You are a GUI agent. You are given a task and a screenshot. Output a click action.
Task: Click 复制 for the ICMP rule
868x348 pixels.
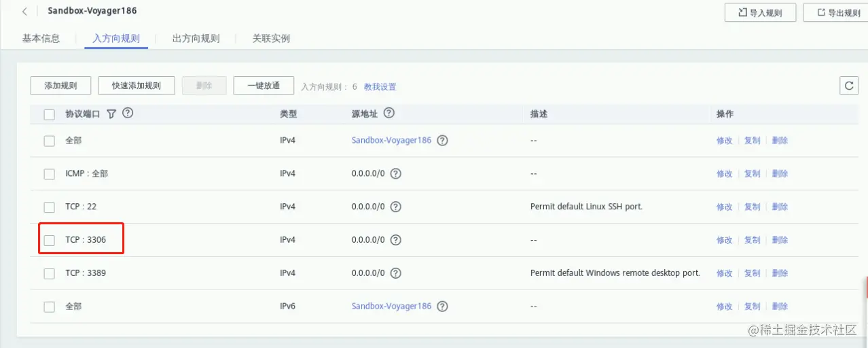752,174
